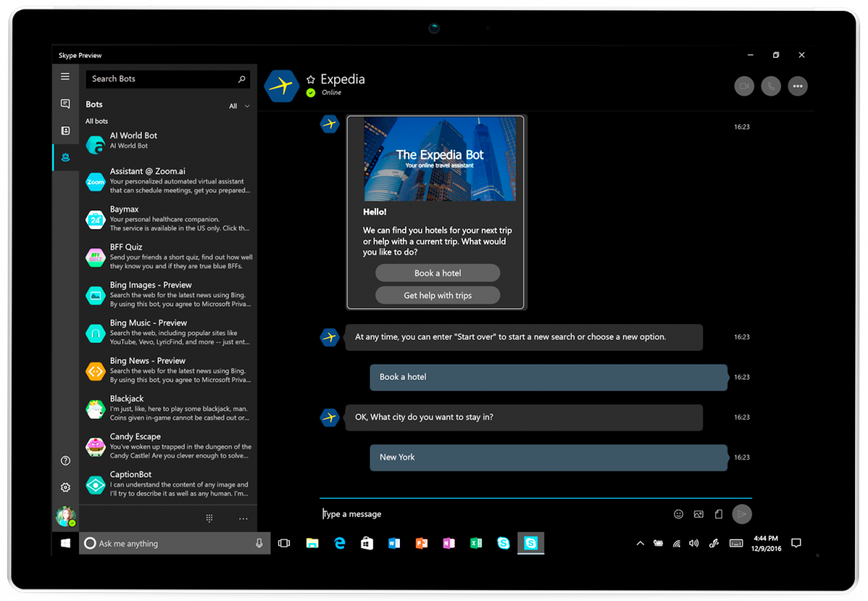Open Skype help from the sidebar

coord(65,461)
